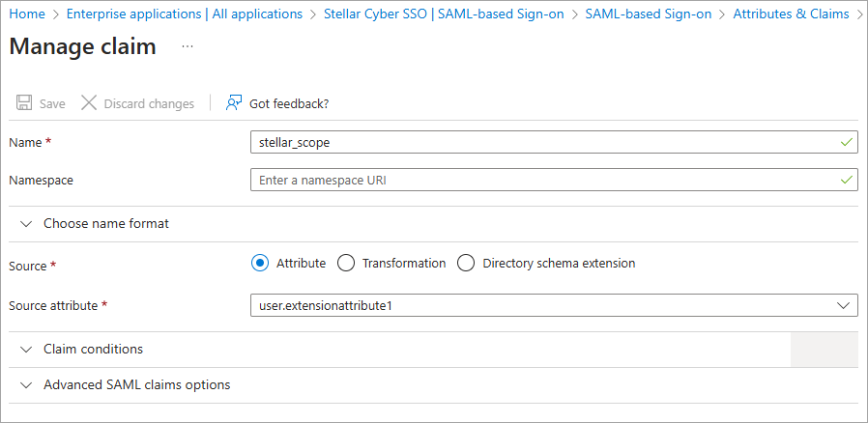Open the Source attribute dropdown

point(553,305)
